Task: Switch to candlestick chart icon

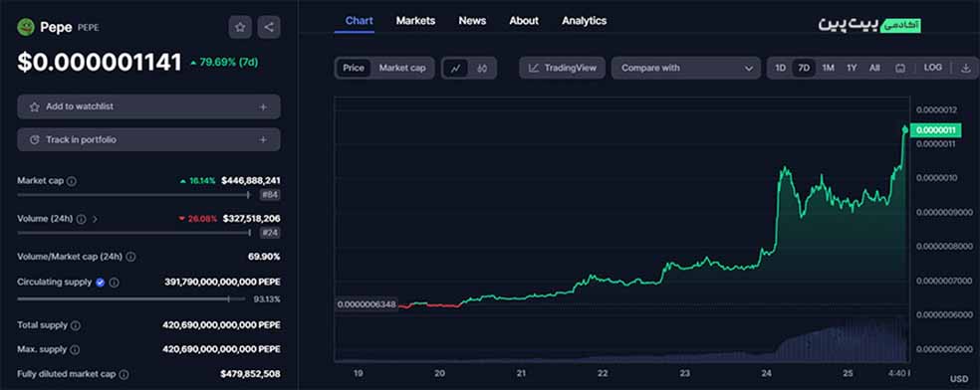Action: click(482, 68)
